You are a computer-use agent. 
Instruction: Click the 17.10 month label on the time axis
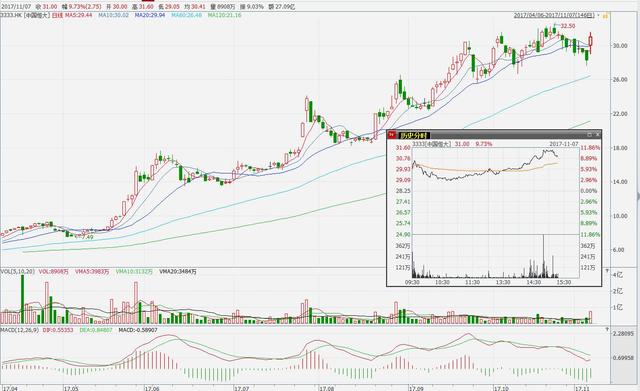click(x=501, y=388)
